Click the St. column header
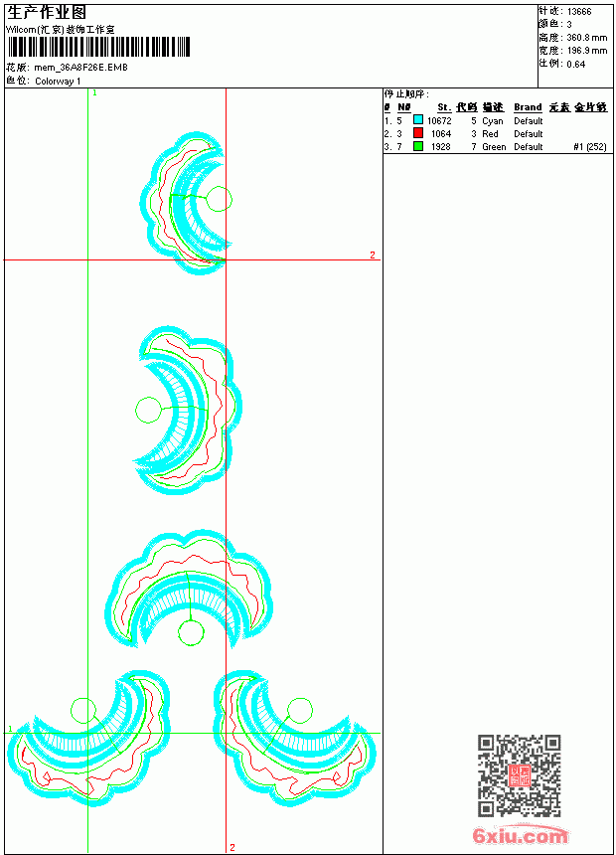 (444, 107)
